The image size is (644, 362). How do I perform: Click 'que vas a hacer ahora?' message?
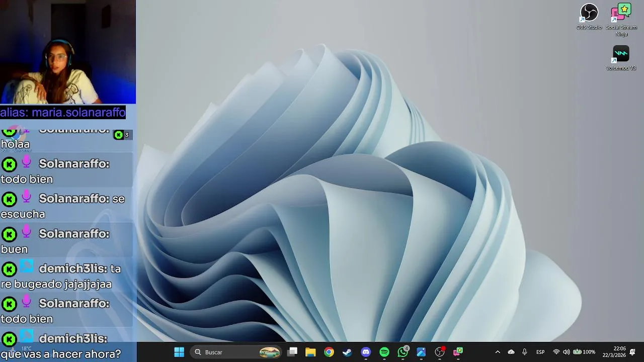pyautogui.click(x=61, y=354)
